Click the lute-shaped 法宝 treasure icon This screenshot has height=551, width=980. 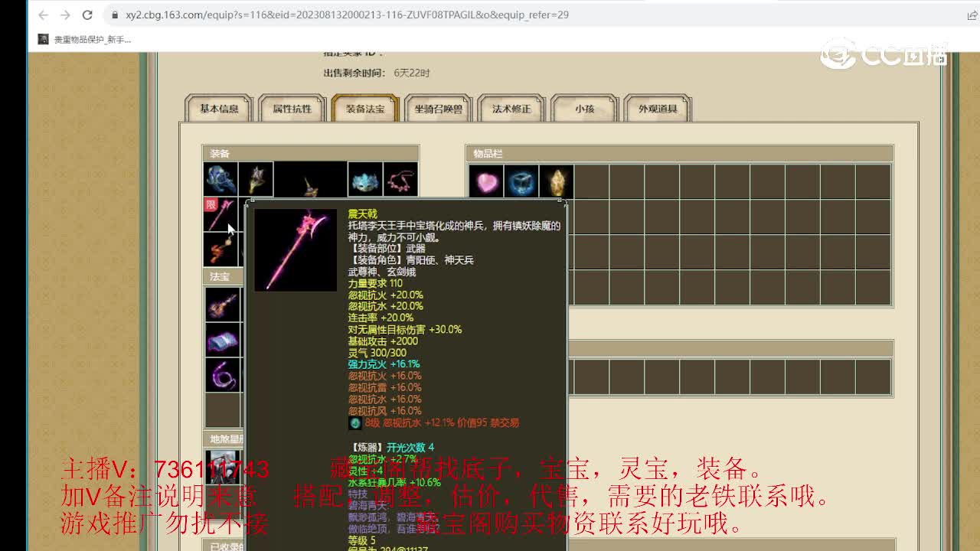click(x=223, y=305)
